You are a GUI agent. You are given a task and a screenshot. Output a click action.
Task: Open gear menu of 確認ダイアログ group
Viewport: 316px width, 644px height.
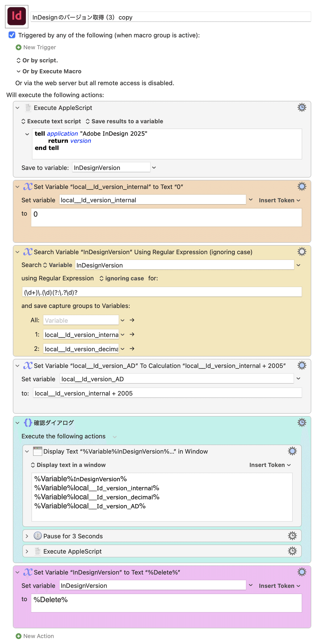[302, 423]
